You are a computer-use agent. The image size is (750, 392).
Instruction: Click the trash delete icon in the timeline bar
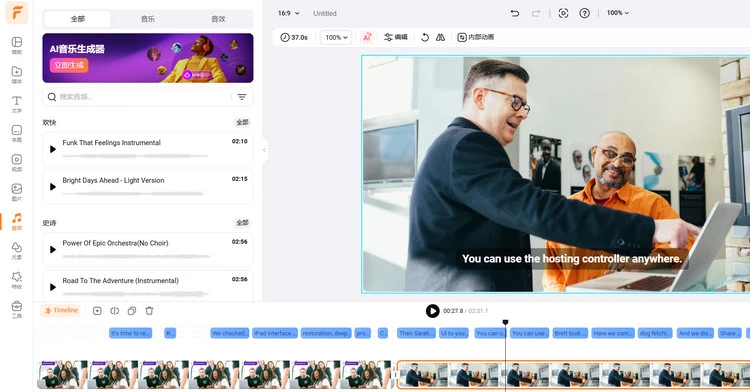click(149, 311)
